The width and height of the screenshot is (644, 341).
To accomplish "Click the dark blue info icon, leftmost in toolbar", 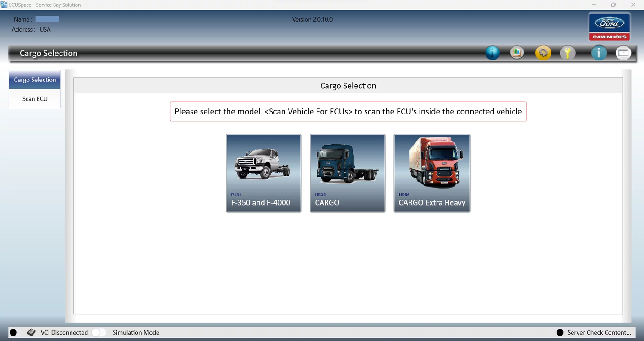I will 492,53.
